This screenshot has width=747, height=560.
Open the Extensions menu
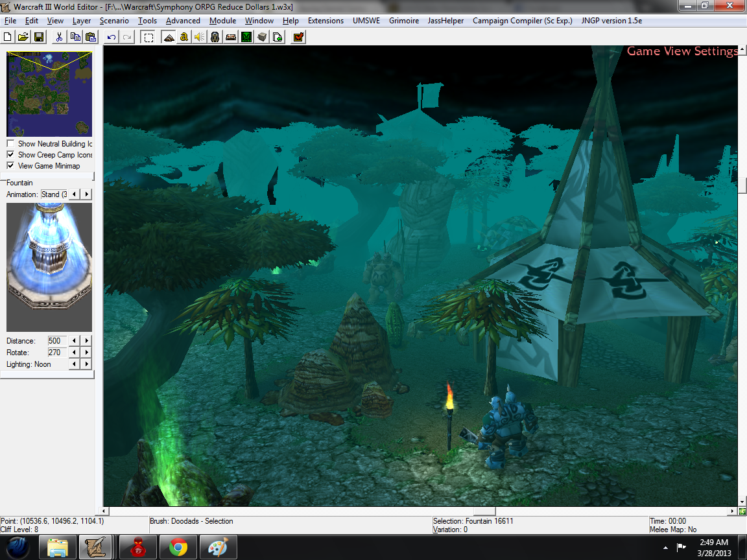pyautogui.click(x=326, y=21)
